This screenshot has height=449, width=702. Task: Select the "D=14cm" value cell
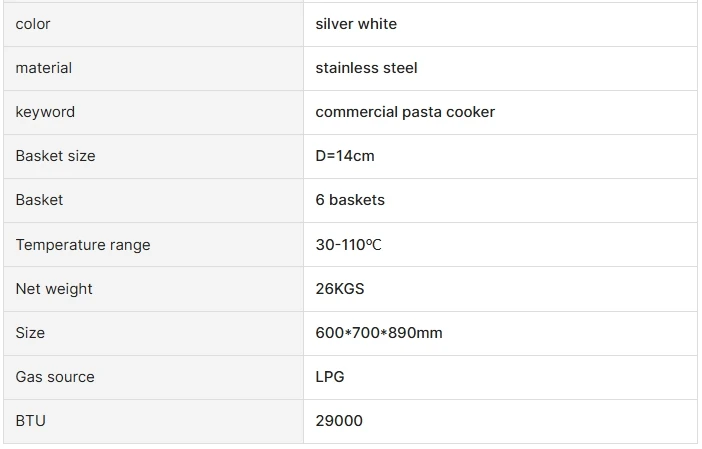tap(345, 156)
